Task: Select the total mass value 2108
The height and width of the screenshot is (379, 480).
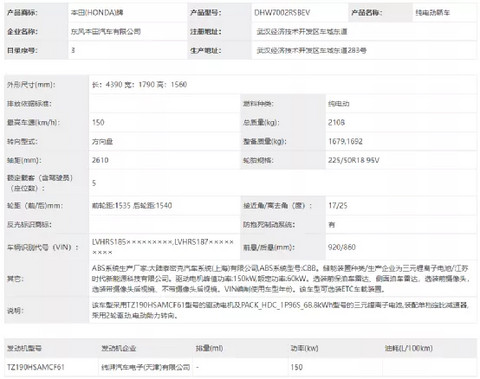Action: point(336,122)
